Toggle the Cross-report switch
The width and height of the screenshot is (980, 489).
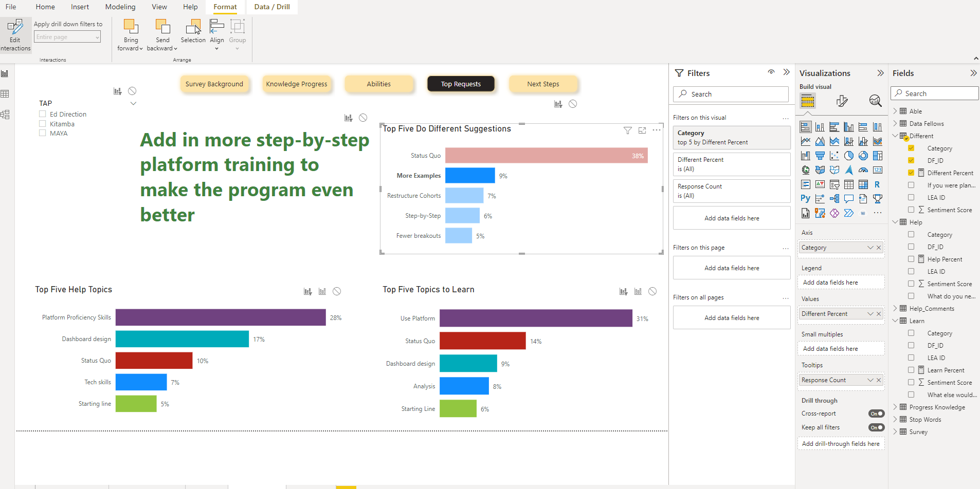(876, 413)
